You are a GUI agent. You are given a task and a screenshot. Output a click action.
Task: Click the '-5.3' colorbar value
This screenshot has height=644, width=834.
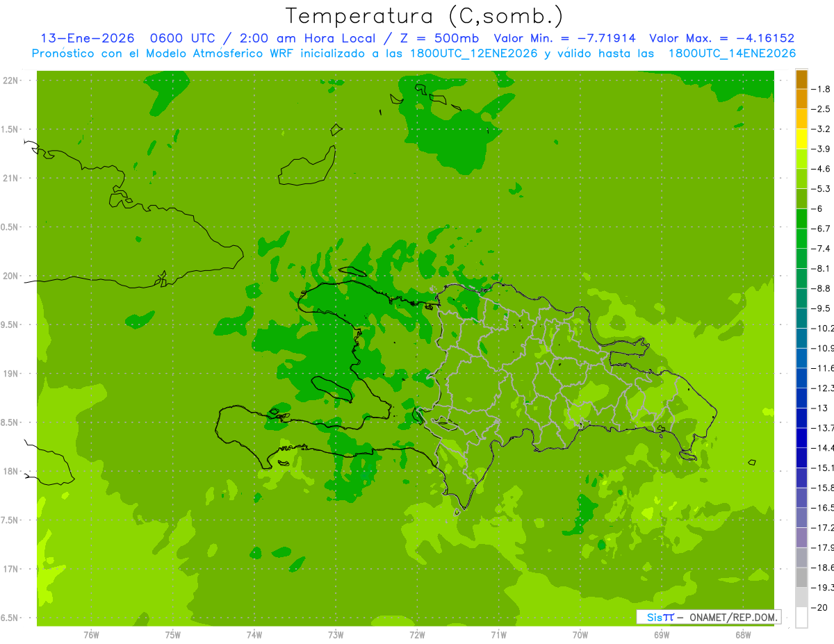[x=822, y=189]
